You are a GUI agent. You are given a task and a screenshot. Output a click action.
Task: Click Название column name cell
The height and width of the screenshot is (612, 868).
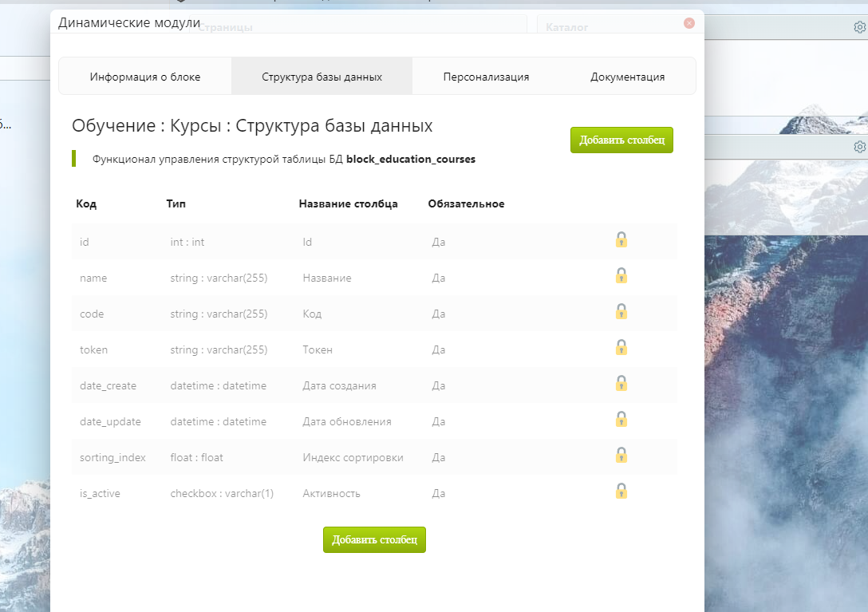[x=326, y=278]
